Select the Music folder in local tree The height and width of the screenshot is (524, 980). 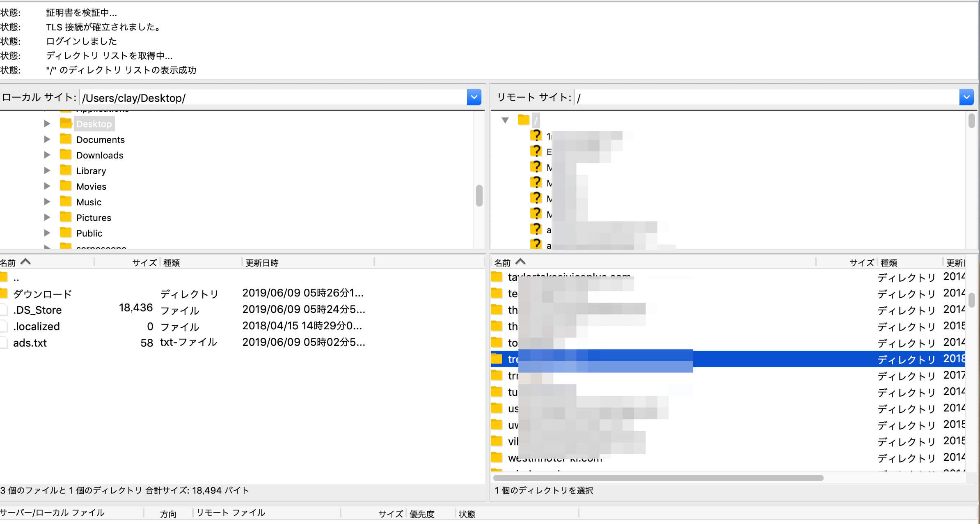point(89,202)
